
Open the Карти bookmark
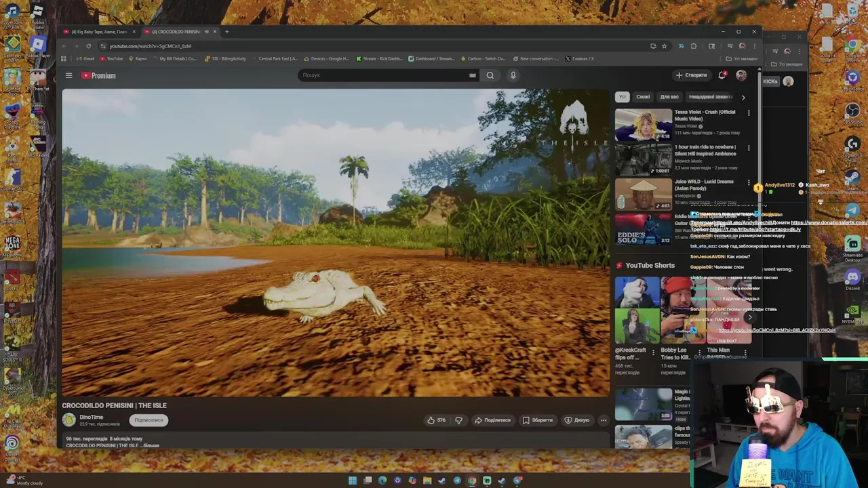click(138, 59)
